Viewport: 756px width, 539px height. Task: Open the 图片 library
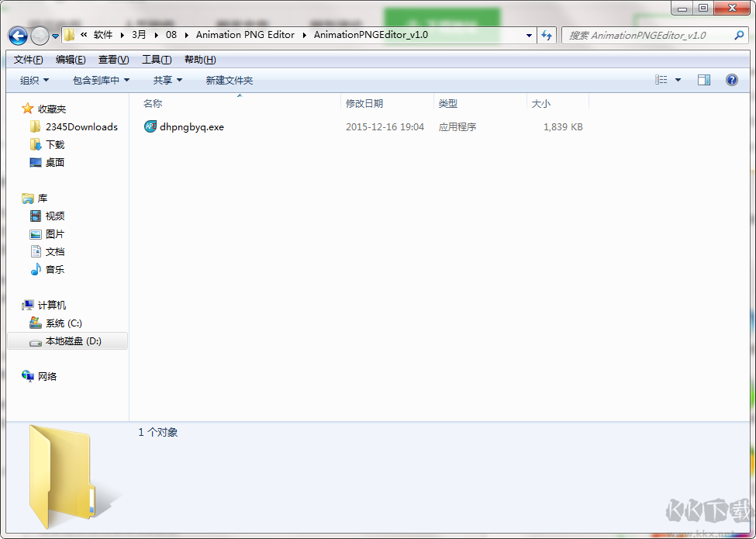click(x=52, y=233)
